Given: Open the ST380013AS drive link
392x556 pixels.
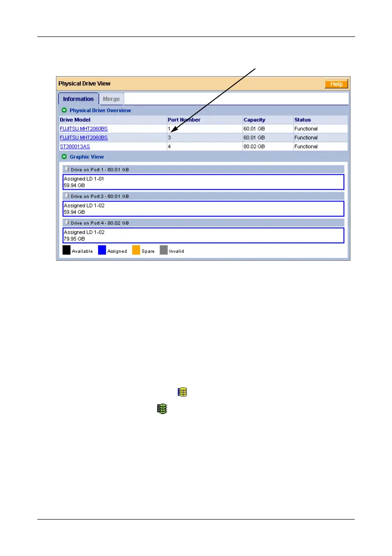Looking at the screenshot, I should (x=75, y=146).
